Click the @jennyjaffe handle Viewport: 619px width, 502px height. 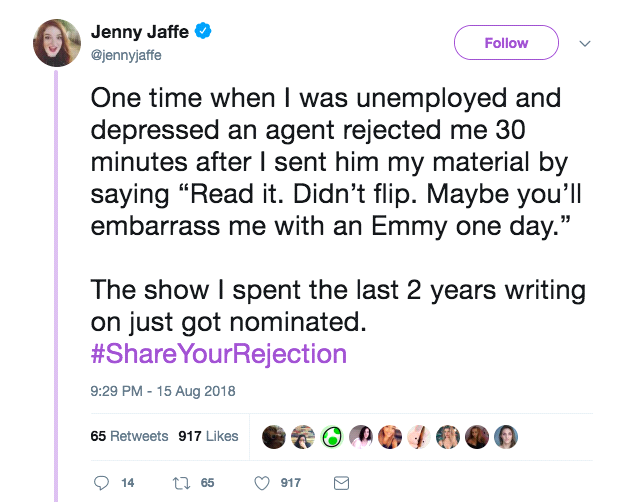(126, 55)
